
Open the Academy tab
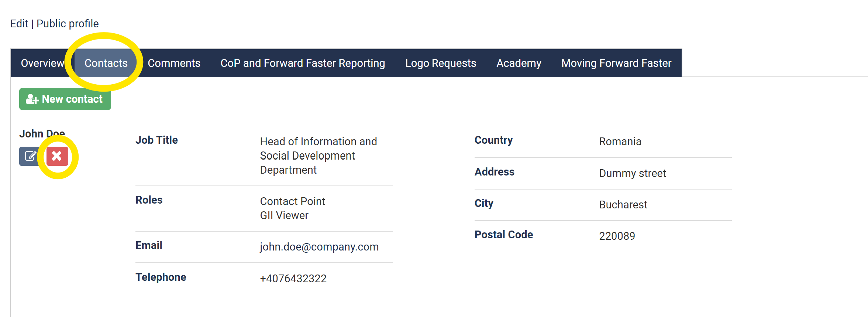click(x=519, y=63)
